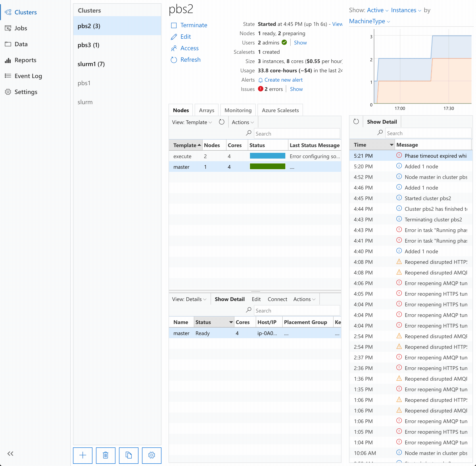Image resolution: width=476 pixels, height=466 pixels.
Task: Click View link next to cluster state
Action: (x=337, y=24)
